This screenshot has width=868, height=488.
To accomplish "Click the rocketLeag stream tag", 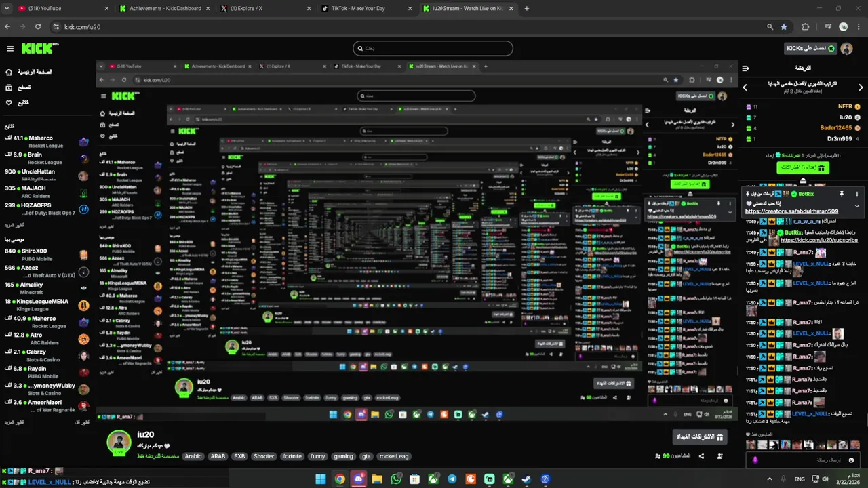I will (x=394, y=456).
